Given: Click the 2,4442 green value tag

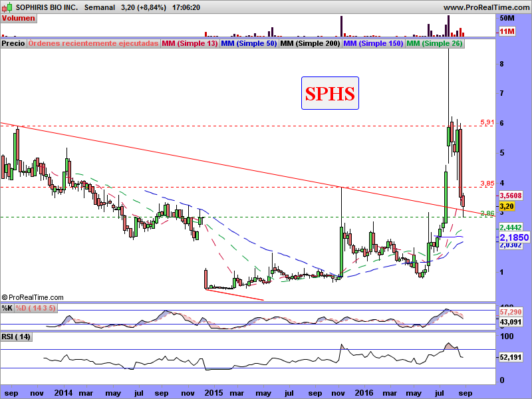Looking at the screenshot, I should point(511,227).
